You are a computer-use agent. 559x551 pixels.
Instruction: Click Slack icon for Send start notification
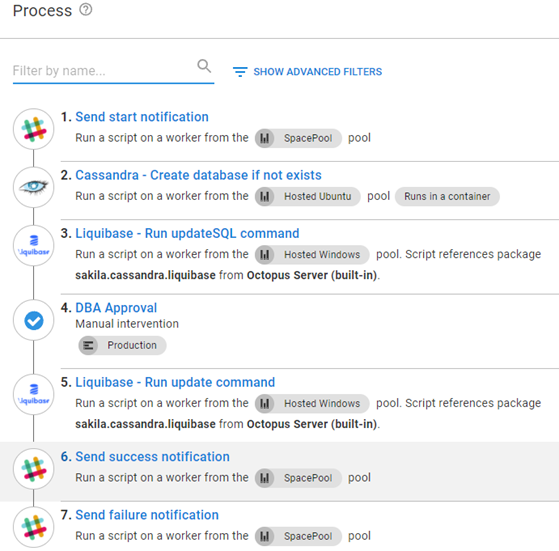pos(34,129)
